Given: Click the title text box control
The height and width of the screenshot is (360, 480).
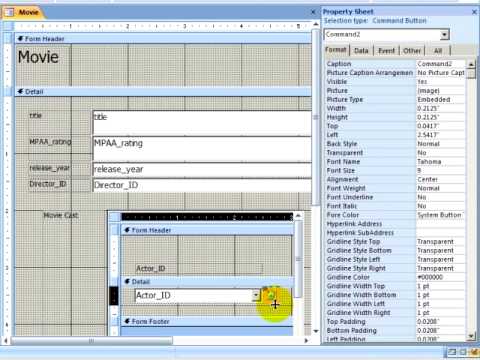Looking at the screenshot, I should [x=202, y=122].
